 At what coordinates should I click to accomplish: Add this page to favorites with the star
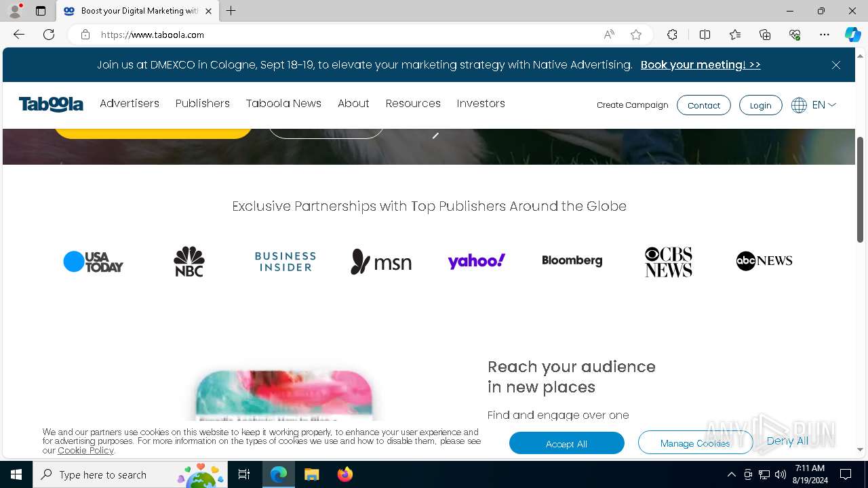point(636,35)
